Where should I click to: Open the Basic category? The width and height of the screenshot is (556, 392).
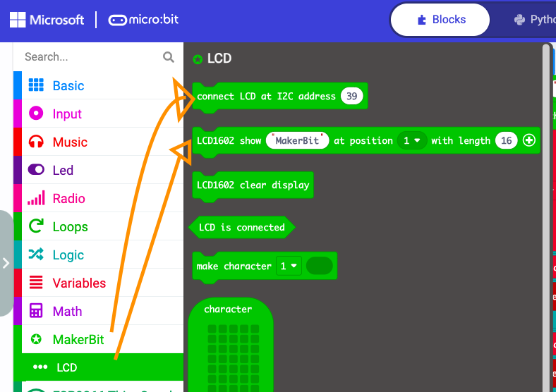point(99,85)
